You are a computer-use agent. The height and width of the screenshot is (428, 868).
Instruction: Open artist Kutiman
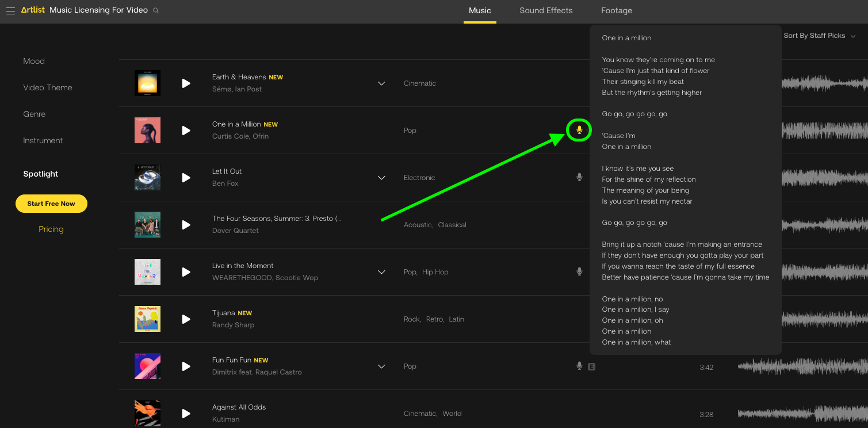[226, 419]
